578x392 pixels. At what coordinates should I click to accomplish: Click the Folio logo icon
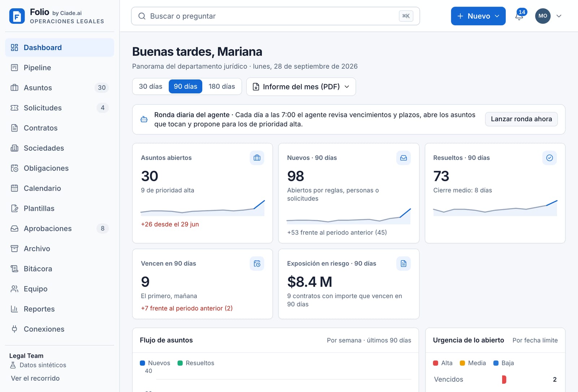click(x=17, y=16)
